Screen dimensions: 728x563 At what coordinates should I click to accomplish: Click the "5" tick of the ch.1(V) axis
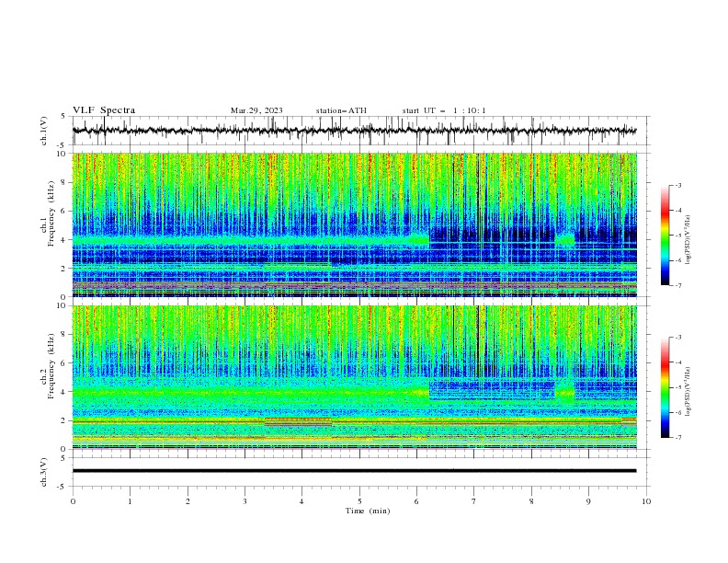pyautogui.click(x=63, y=117)
